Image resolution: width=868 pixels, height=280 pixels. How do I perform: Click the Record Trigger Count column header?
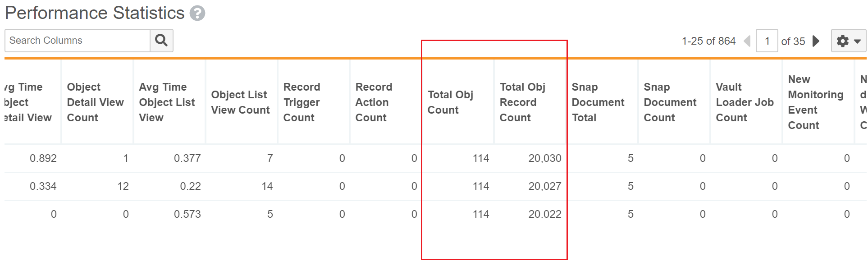point(302,102)
